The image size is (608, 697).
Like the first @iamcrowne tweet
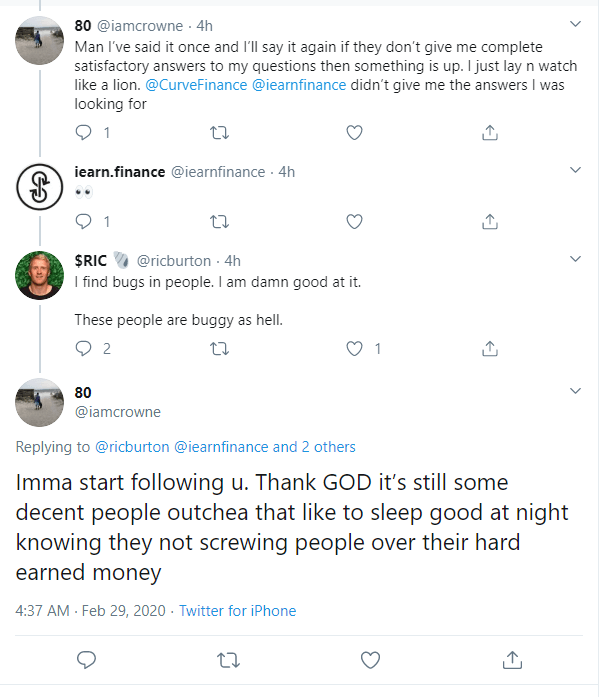(x=353, y=132)
